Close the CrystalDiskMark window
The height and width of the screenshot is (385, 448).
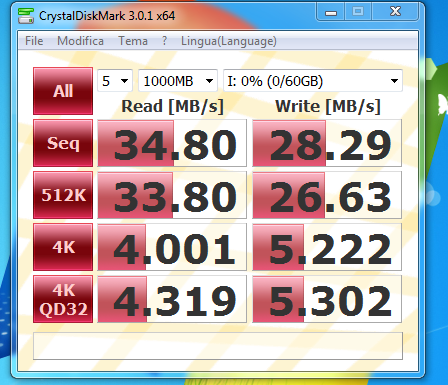coord(395,12)
